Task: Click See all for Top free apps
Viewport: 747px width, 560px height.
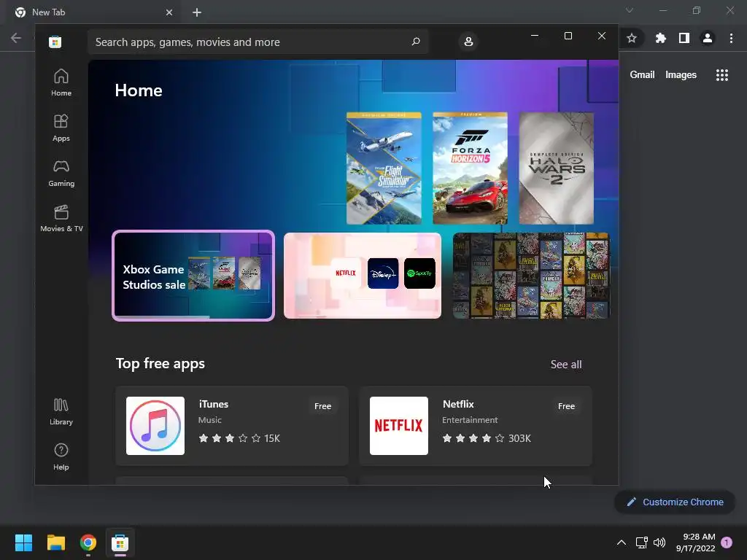Action: [x=566, y=365]
